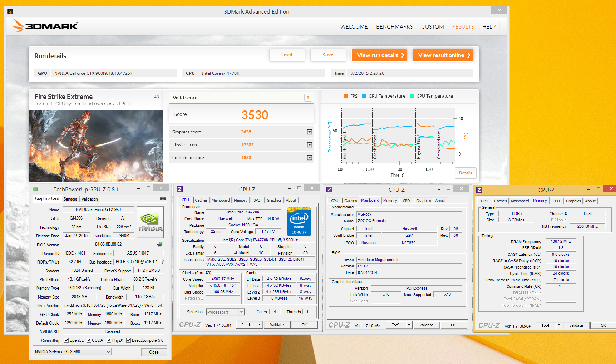Viewport: 616px width, 364px height.
Task: Expand the Physics score details
Action: pos(310,145)
